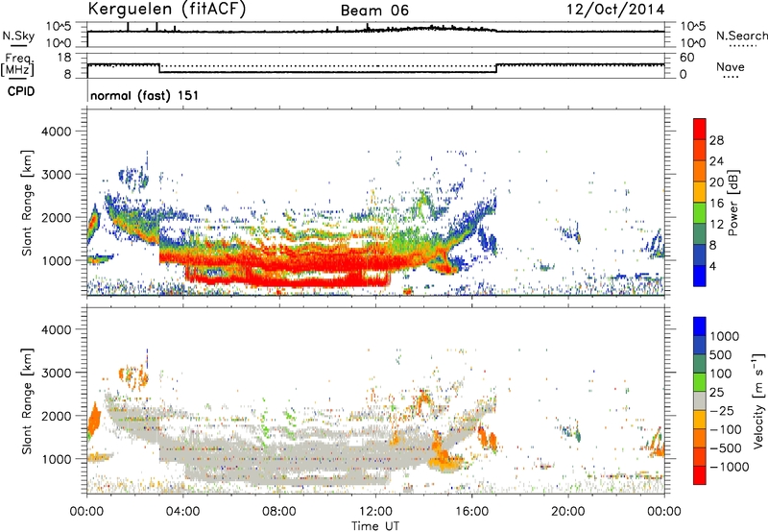Click the '1000' tick of the velocity panel
The height and width of the screenshot is (532, 768).
[56, 459]
